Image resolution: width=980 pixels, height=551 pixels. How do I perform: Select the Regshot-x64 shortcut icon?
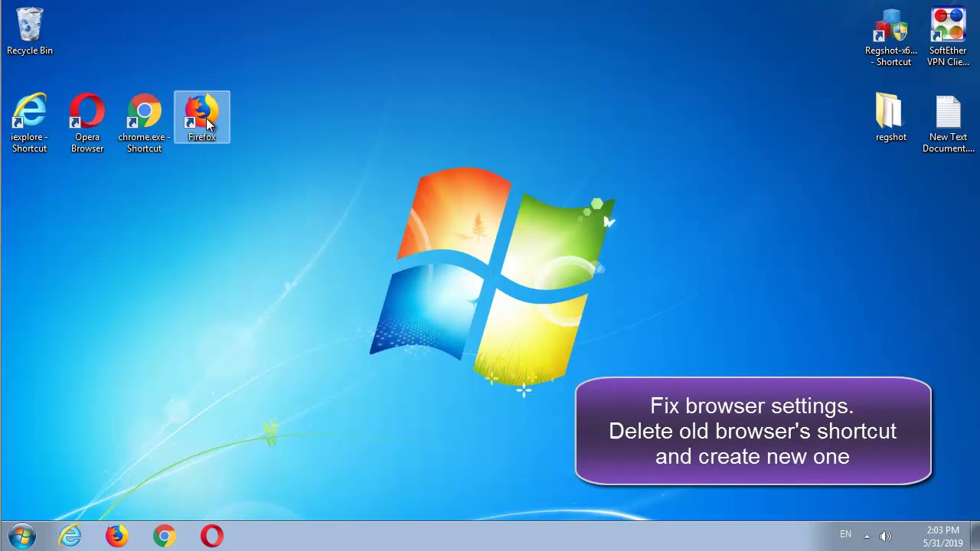point(891,37)
